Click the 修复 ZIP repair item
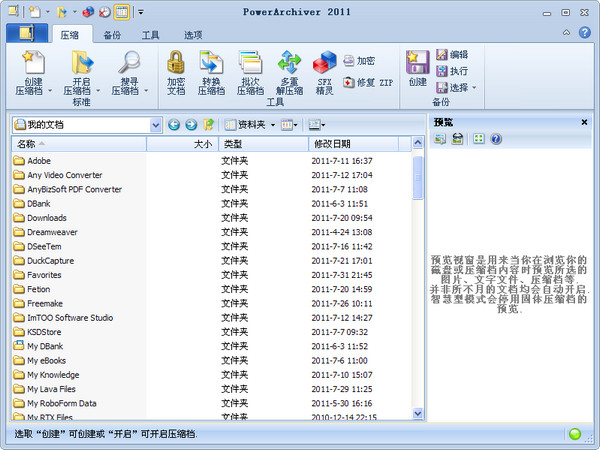Image resolution: width=600 pixels, height=450 pixels. tap(368, 82)
